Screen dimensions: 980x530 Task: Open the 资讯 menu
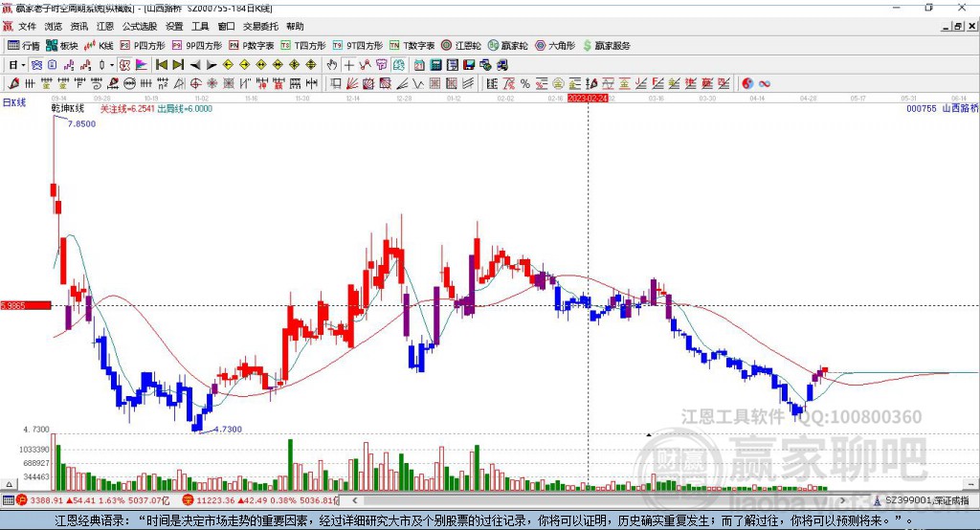(78, 26)
